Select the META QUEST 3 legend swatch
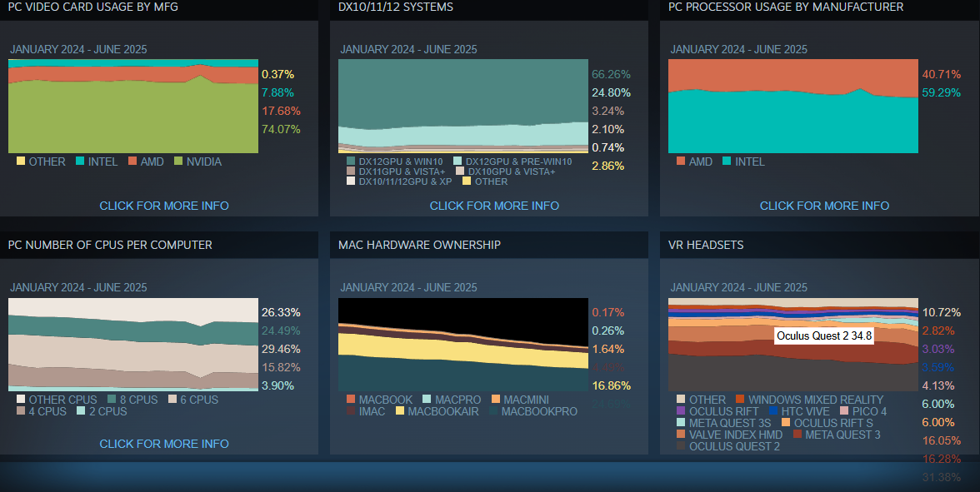 click(797, 435)
